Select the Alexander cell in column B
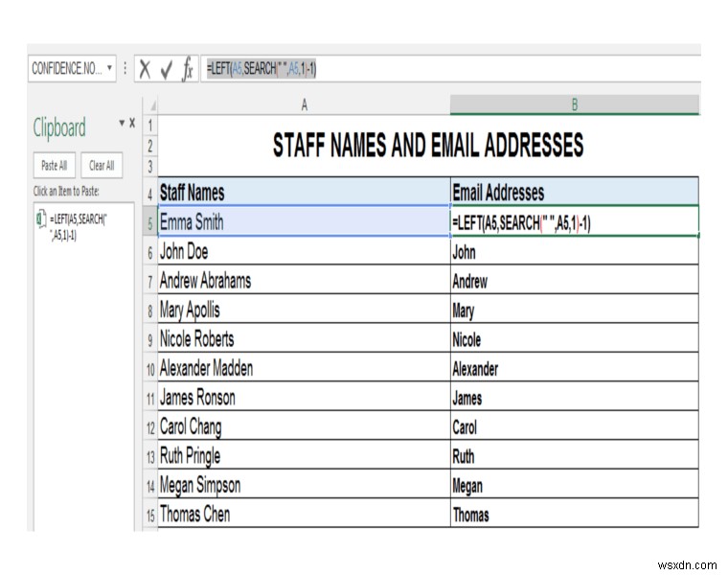Screen dimensions: 728x575 click(575, 368)
